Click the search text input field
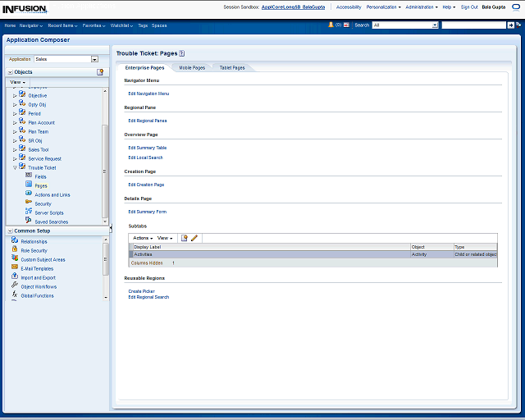 (x=472, y=25)
